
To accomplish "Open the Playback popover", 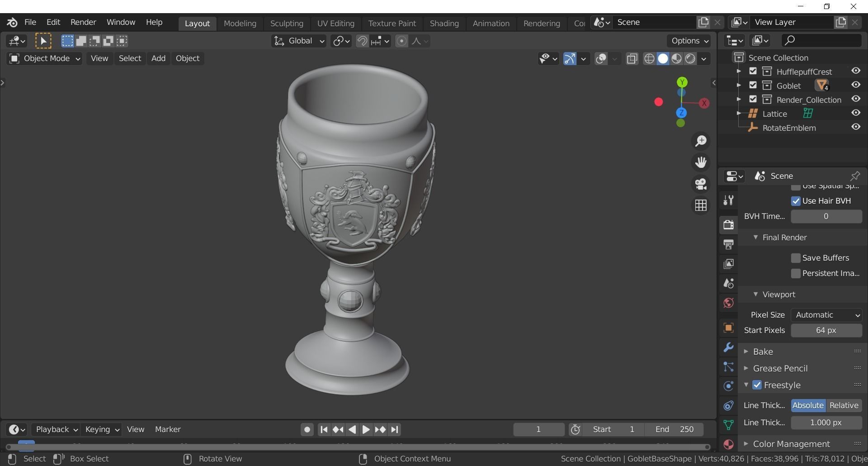I will 56,429.
